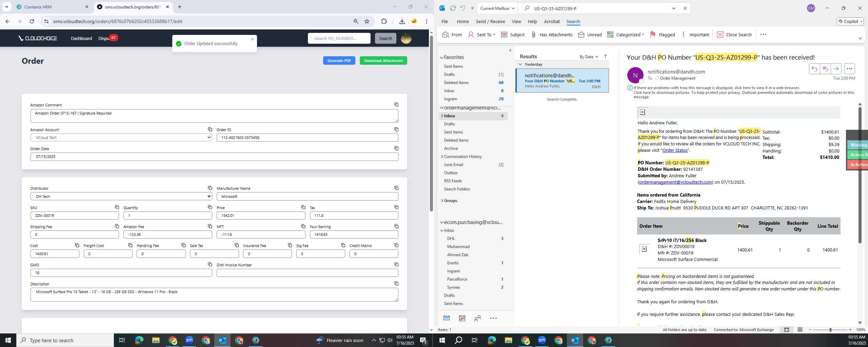Bookmark this page with the star icon
This screenshot has height=347, width=868.
tap(367, 21)
